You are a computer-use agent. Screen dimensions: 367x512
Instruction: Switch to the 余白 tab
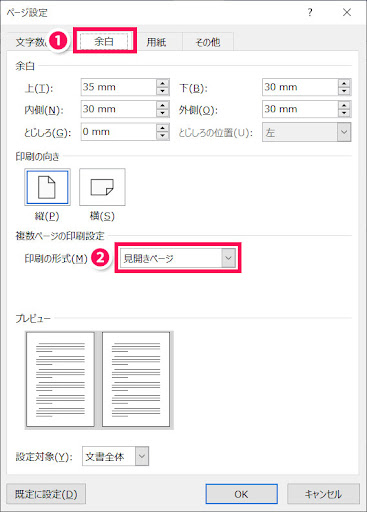tap(104, 41)
